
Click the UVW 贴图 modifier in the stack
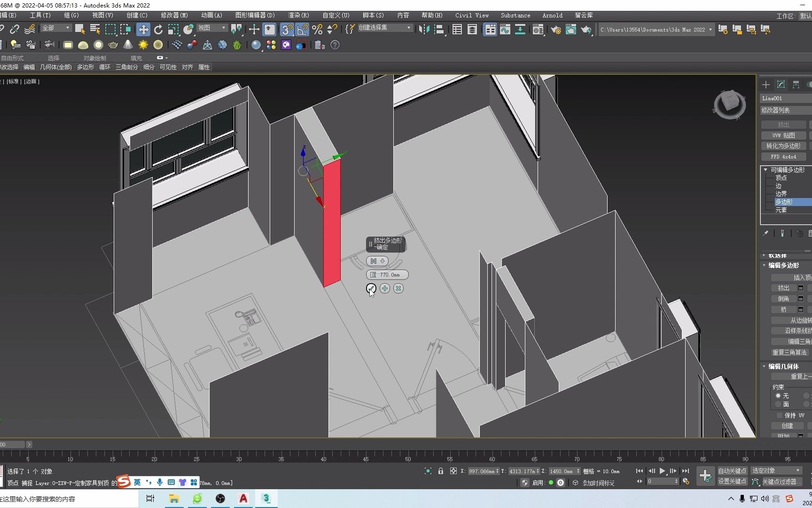pyautogui.click(x=783, y=135)
